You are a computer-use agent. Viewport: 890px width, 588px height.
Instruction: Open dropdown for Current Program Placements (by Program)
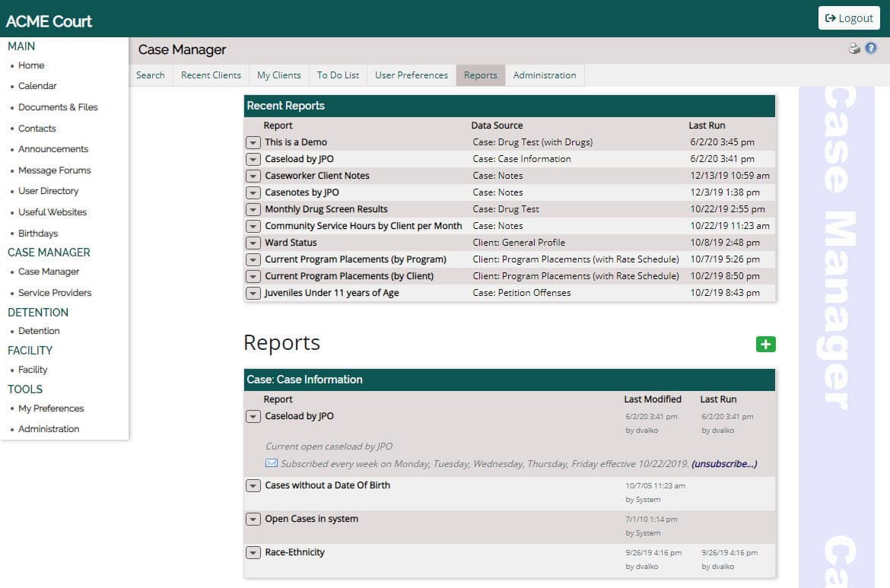point(253,260)
